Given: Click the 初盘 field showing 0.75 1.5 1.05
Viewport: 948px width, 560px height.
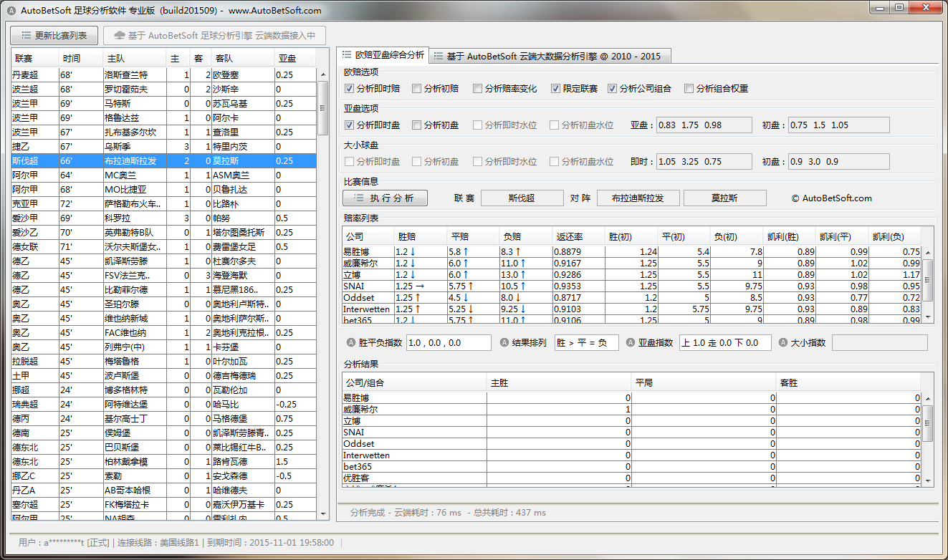Looking at the screenshot, I should [x=838, y=125].
